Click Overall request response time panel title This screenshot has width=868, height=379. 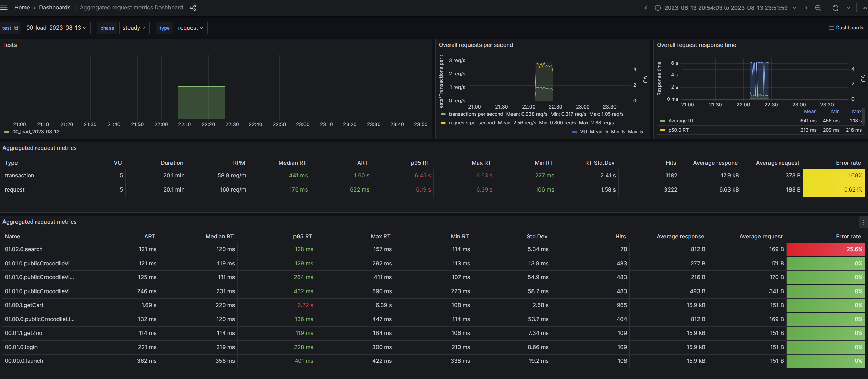[x=696, y=45]
